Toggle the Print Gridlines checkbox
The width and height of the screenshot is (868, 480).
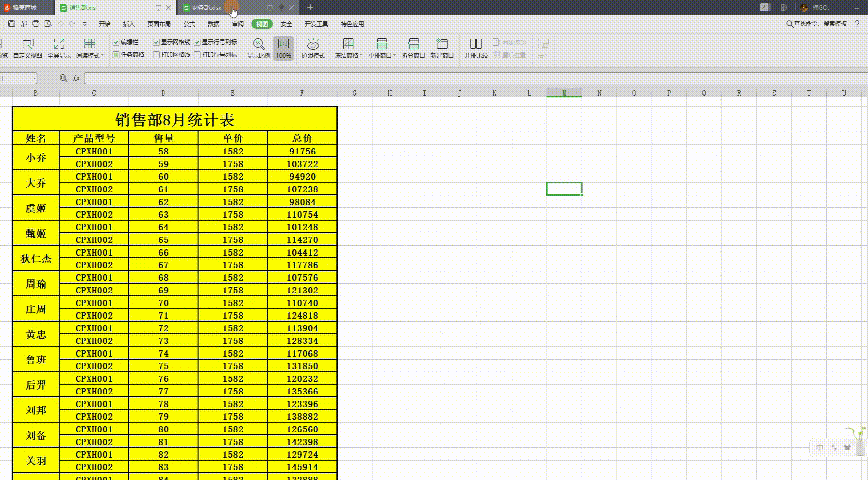(157, 55)
